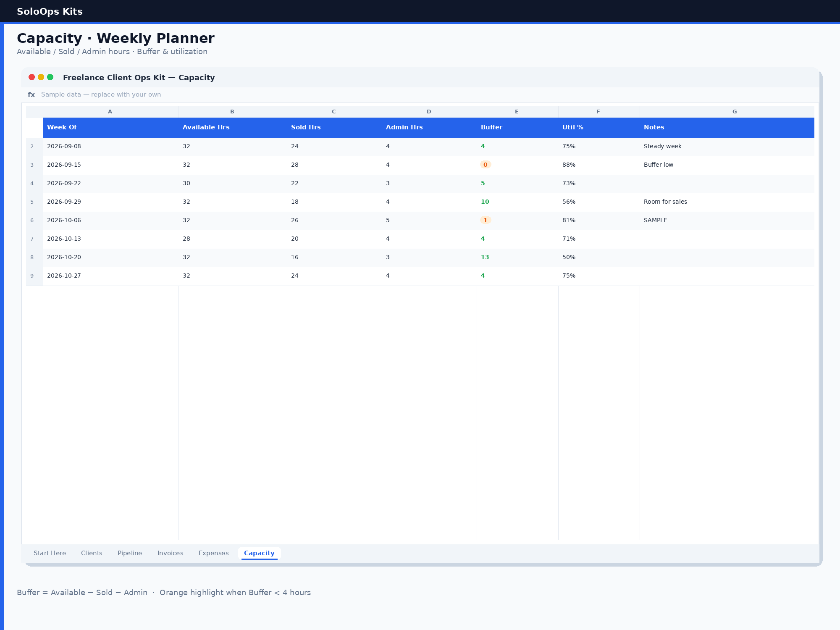840x630 pixels.
Task: Click the Util % header cell
Action: [599, 127]
